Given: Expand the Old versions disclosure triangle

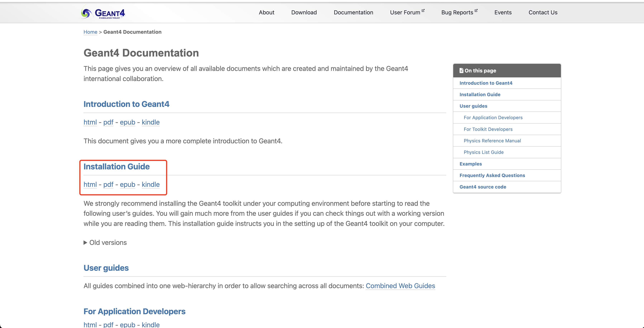Looking at the screenshot, I should (85, 243).
